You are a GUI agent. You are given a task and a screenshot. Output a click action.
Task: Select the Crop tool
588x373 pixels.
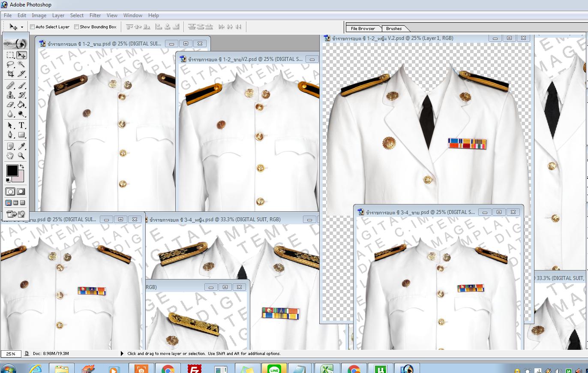tap(10, 73)
